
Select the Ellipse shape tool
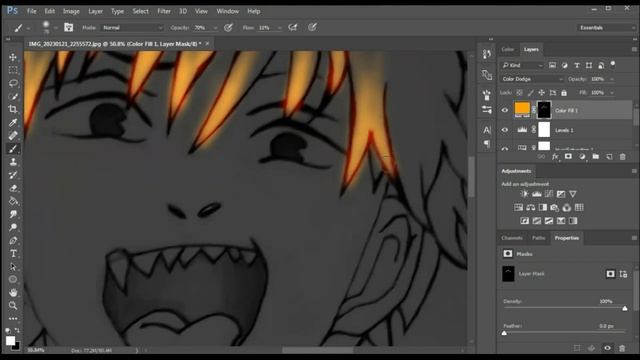point(13,280)
